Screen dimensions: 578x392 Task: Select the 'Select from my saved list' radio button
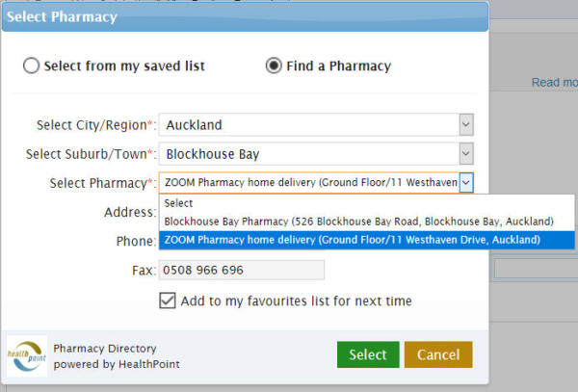tap(31, 65)
